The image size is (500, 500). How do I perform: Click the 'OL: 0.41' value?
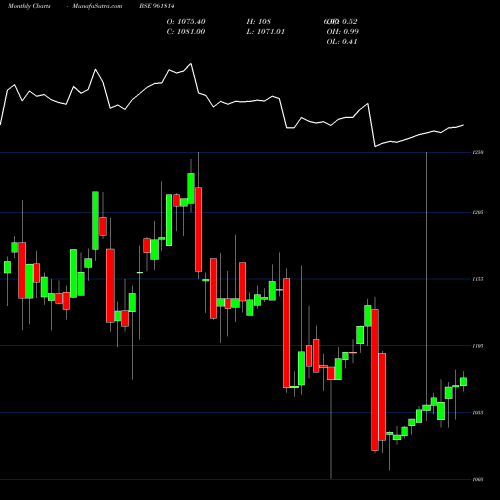pos(342,42)
